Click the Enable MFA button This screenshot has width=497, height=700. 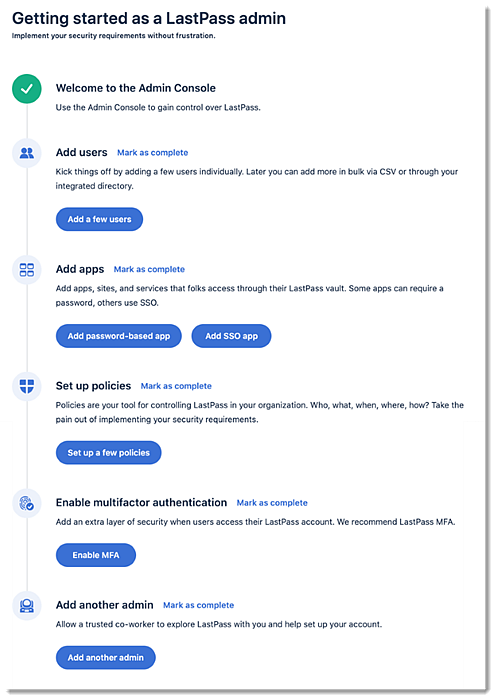[96, 555]
